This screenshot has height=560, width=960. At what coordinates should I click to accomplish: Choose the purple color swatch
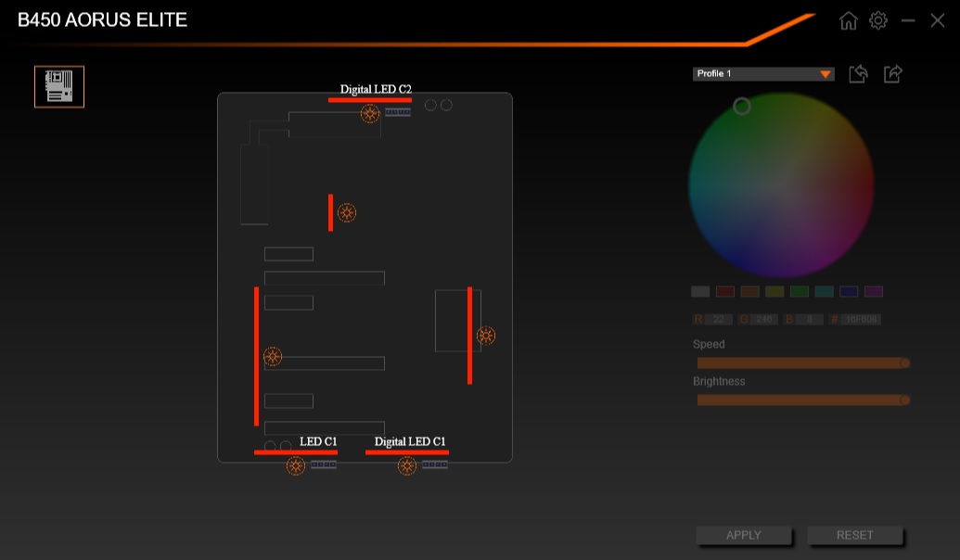click(874, 291)
